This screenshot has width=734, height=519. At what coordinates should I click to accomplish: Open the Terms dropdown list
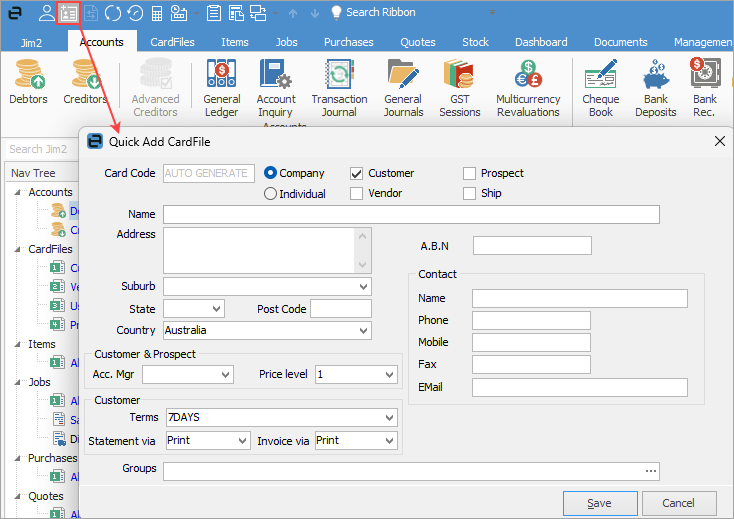pyautogui.click(x=391, y=417)
